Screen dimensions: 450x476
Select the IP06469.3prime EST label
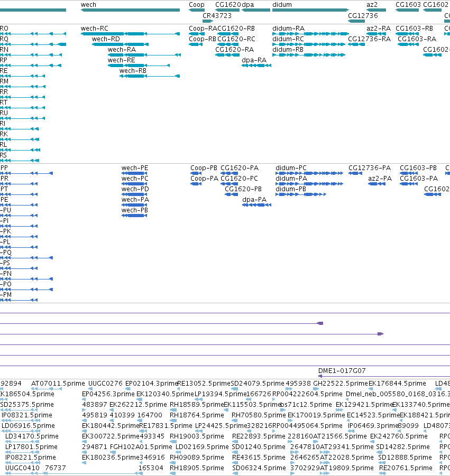tap(372, 426)
